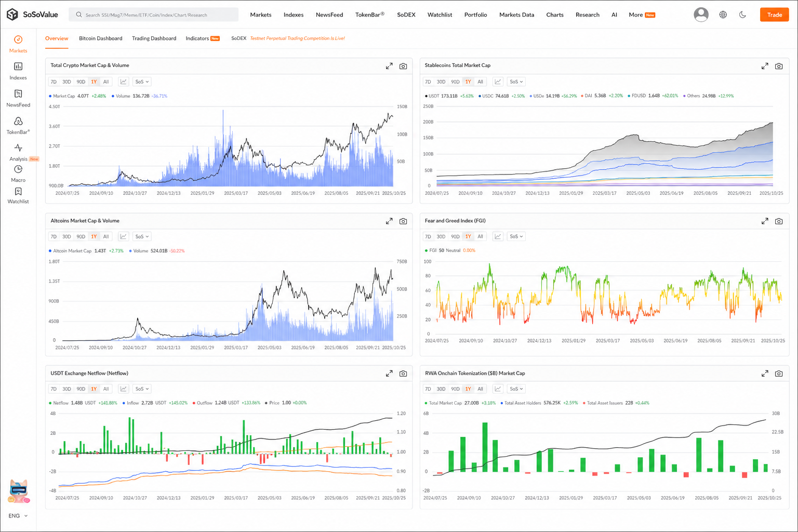Capture the USDT Exchange Netflow chart
The width and height of the screenshot is (798, 532).
(x=403, y=374)
